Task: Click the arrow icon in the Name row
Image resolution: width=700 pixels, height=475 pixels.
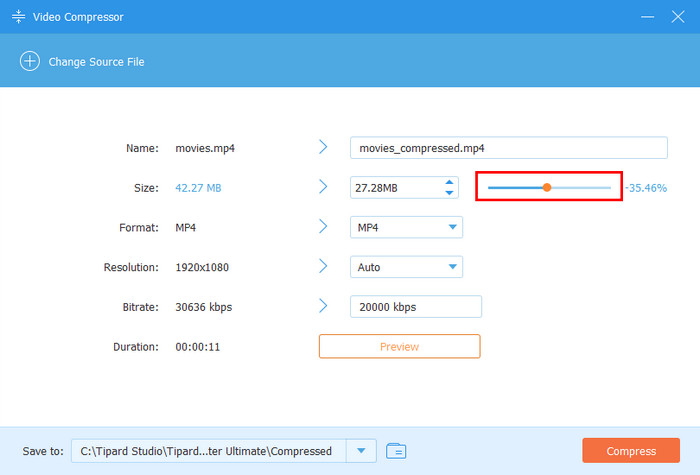Action: pyautogui.click(x=323, y=147)
